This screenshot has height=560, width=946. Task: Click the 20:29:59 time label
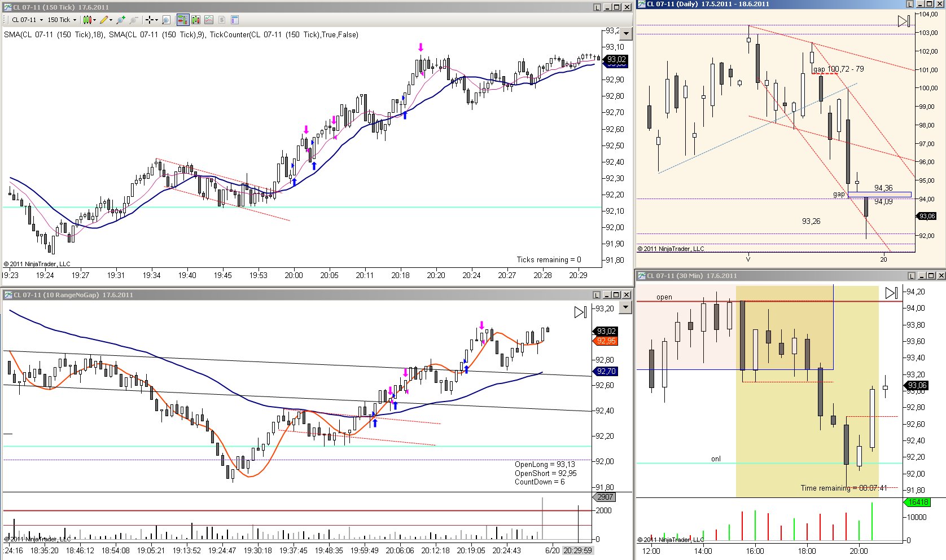(x=577, y=550)
